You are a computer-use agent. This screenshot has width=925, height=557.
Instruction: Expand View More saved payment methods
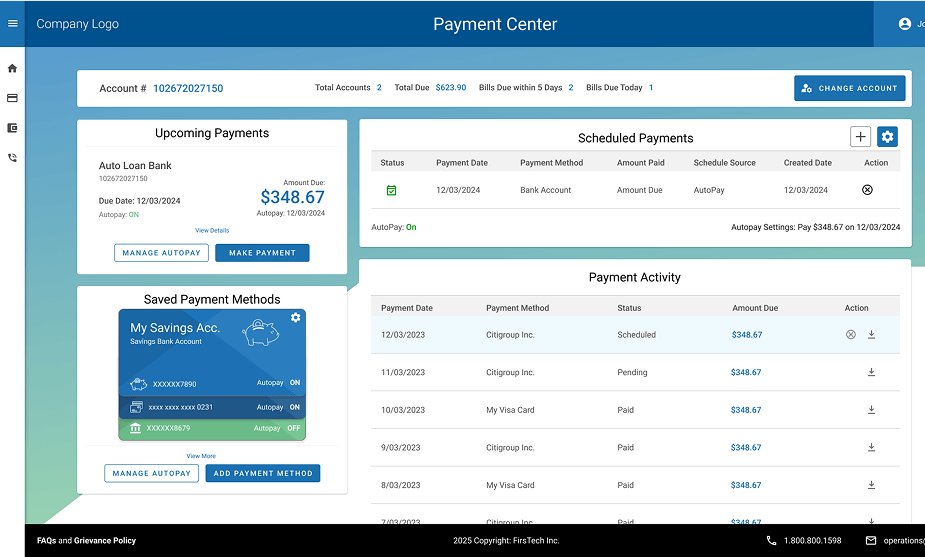(x=201, y=456)
